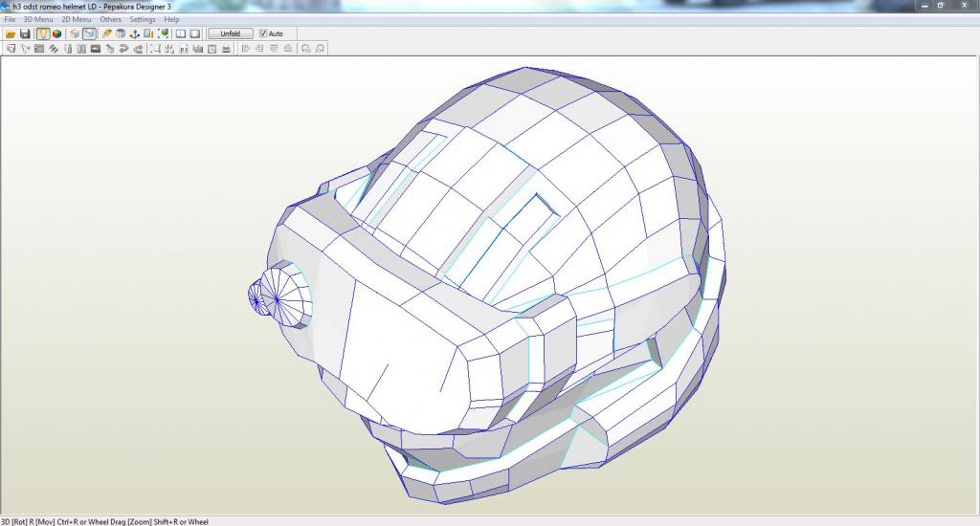Click the striped flaps edit tool icon
The image size is (980, 526).
54,49
